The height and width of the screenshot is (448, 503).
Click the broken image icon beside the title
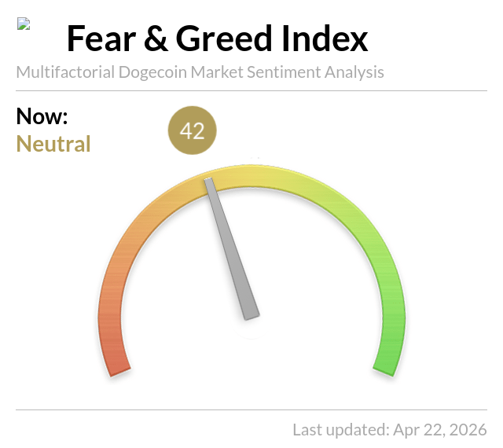(x=23, y=24)
